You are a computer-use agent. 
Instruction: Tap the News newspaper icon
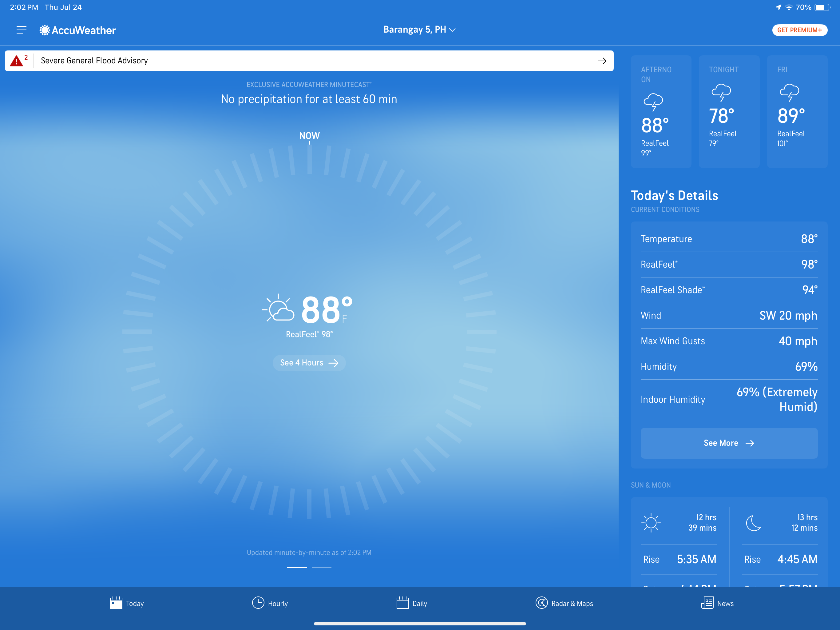click(707, 603)
